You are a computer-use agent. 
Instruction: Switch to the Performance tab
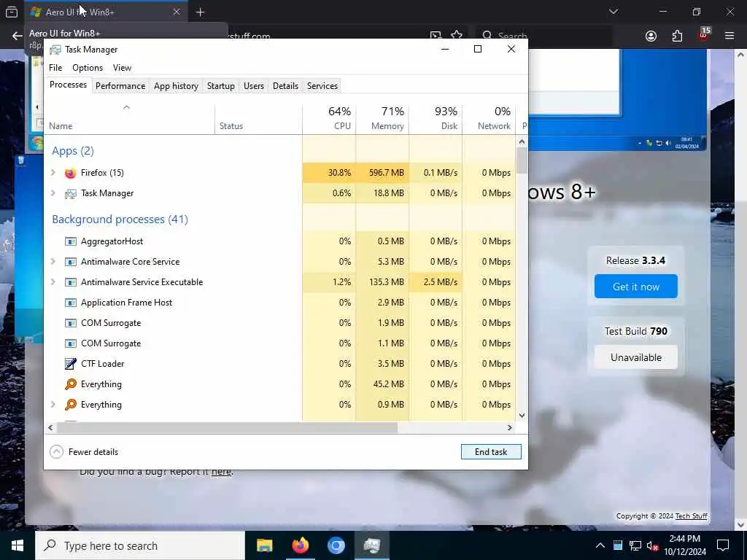click(x=120, y=86)
